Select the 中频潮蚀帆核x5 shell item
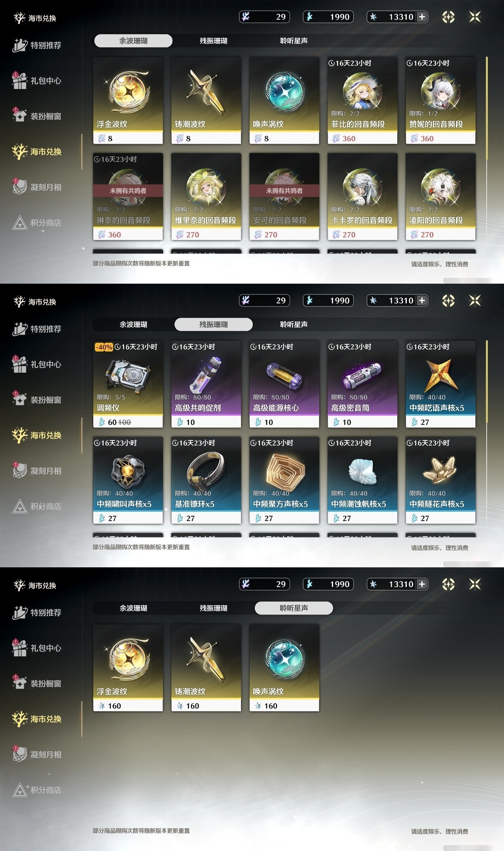The width and height of the screenshot is (504, 851). 362,480
